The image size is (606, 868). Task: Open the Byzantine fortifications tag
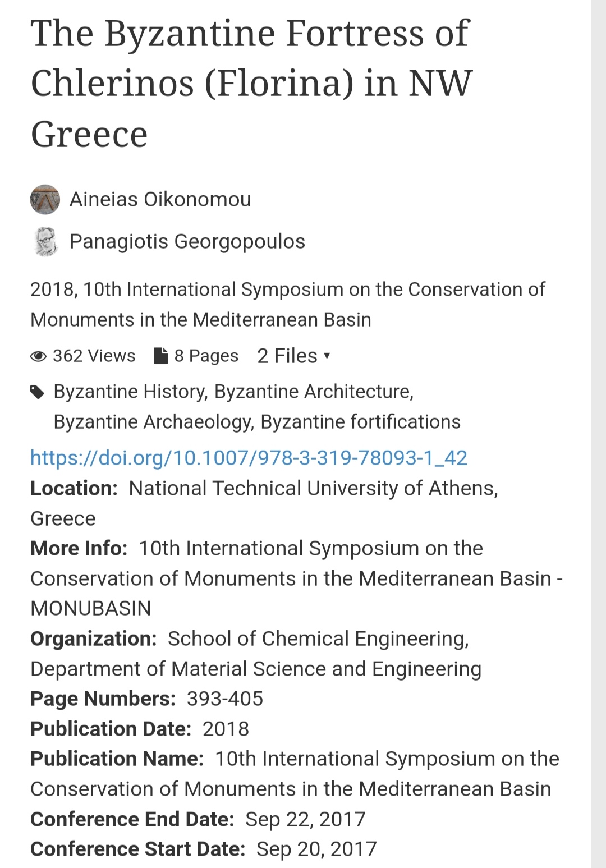point(361,422)
